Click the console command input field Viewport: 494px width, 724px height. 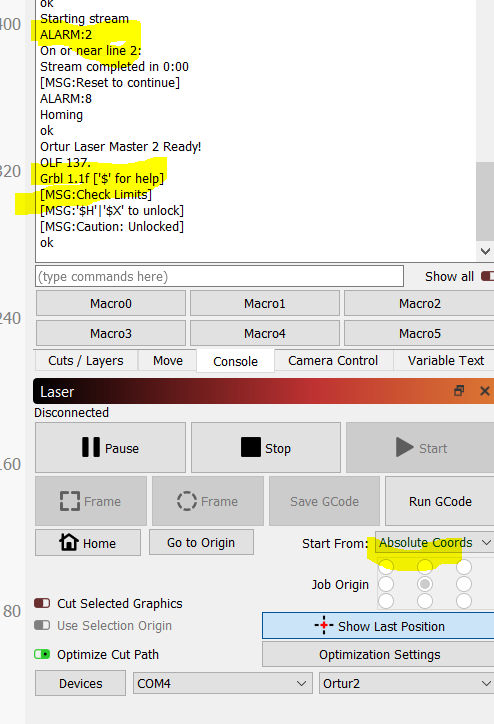click(x=219, y=276)
